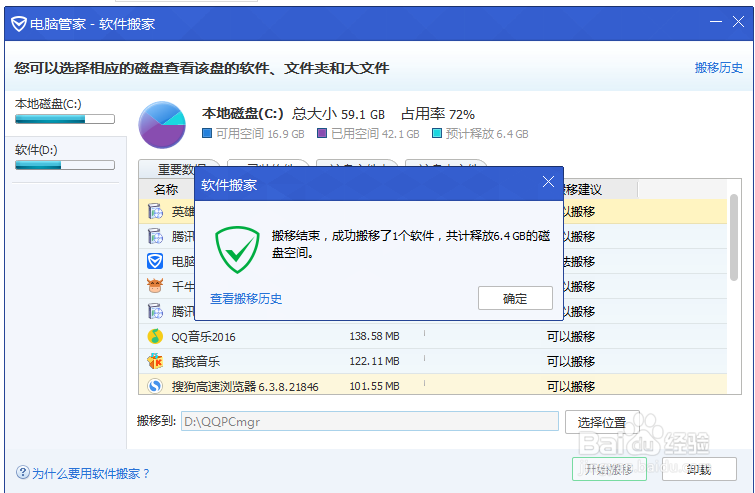The image size is (755, 493).
Task: Click the software list vertical scrollbar
Action: tap(734, 237)
